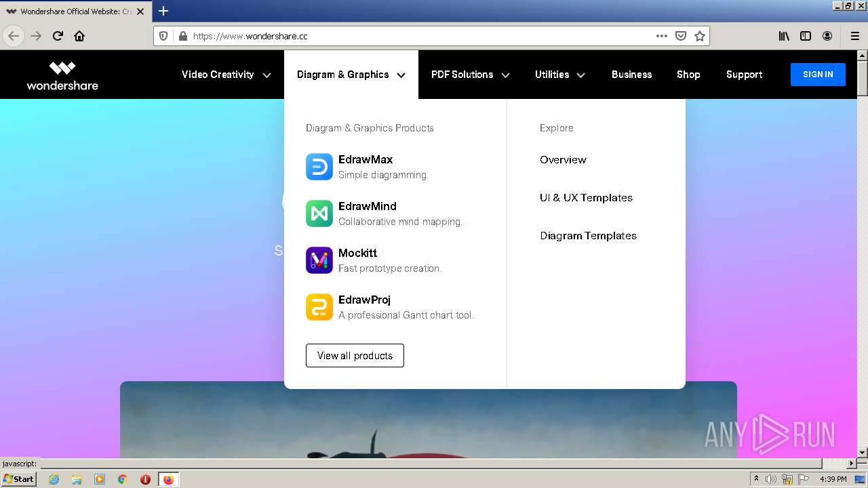Toggle the sidebar view icon
The width and height of the screenshot is (868, 488).
[x=806, y=36]
